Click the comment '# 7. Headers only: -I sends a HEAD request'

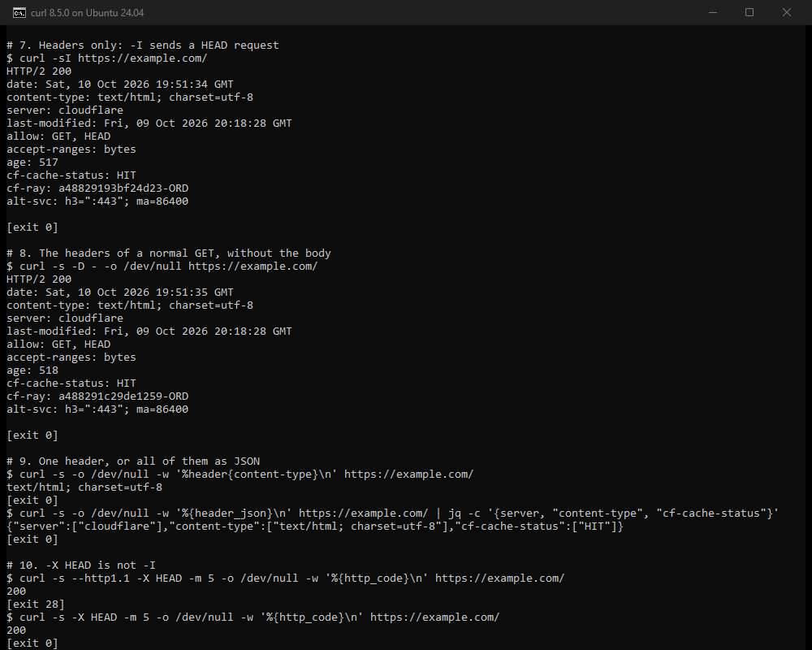[142, 45]
